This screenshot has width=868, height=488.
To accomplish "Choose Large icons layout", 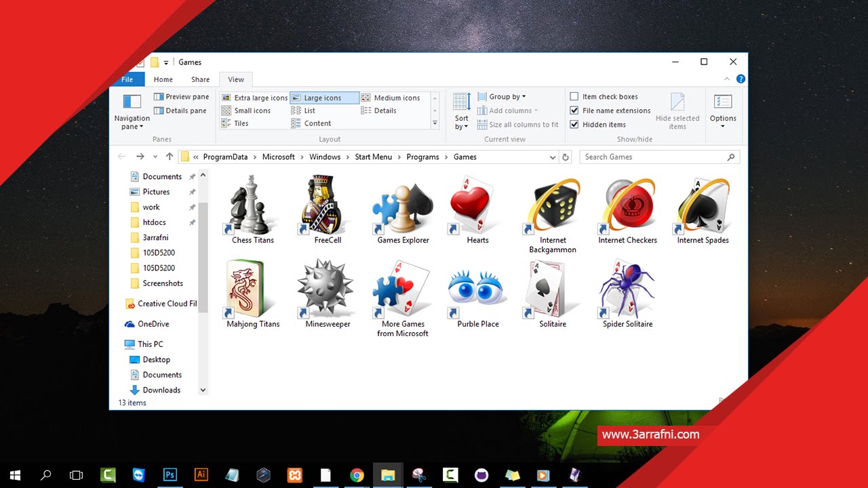I will pos(324,98).
